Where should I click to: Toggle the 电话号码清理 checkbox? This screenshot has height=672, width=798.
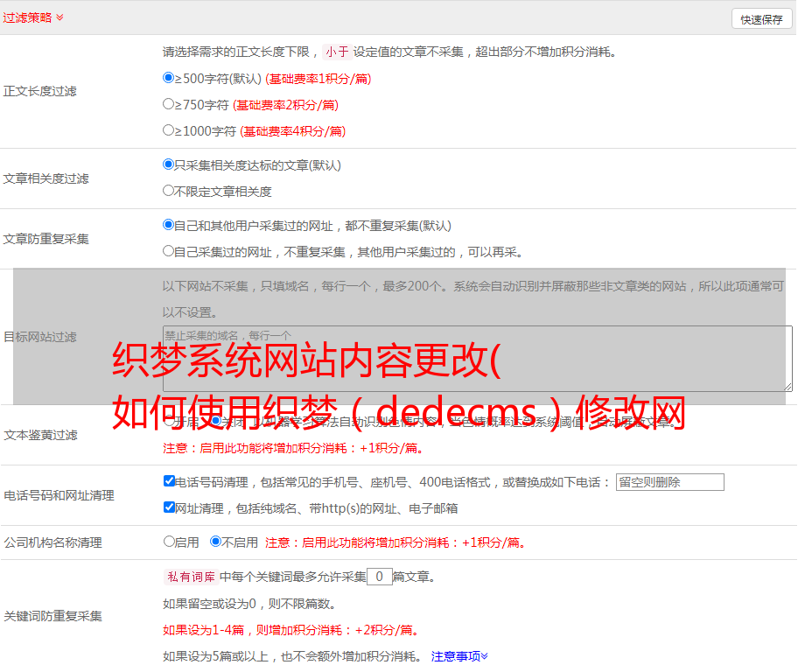[x=169, y=480]
